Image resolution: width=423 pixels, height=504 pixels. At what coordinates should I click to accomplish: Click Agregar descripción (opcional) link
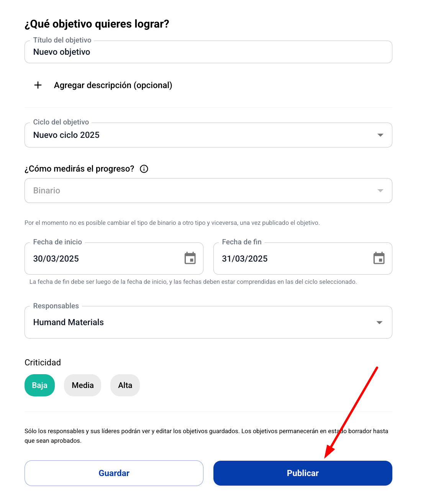point(113,85)
